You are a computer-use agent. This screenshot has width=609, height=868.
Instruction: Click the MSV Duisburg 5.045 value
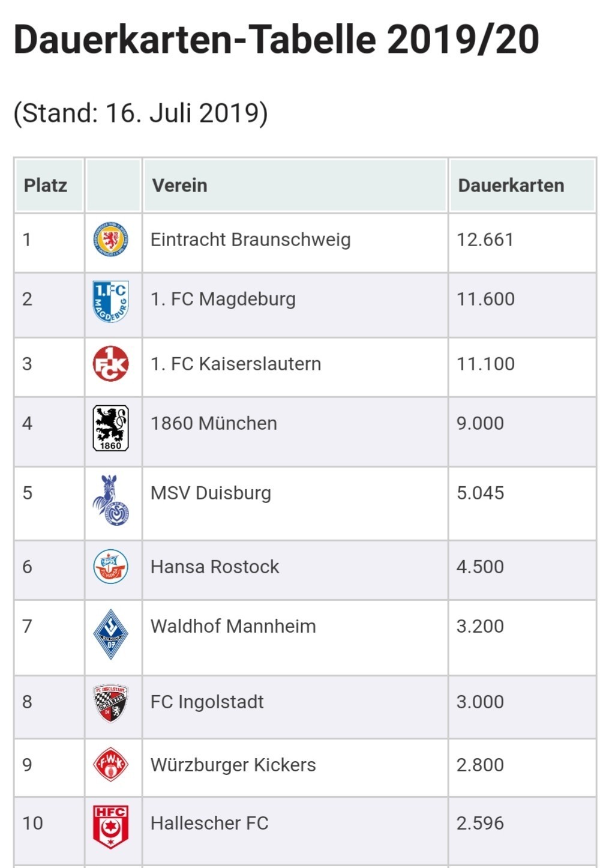click(480, 493)
